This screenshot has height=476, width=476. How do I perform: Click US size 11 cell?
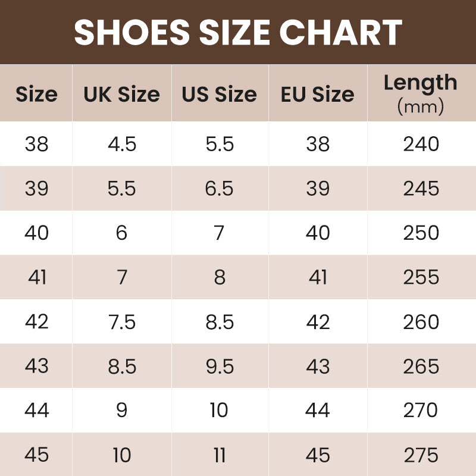220,455
